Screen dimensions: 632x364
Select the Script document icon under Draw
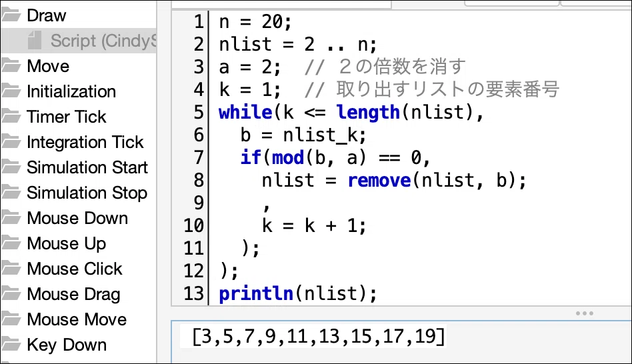point(34,41)
